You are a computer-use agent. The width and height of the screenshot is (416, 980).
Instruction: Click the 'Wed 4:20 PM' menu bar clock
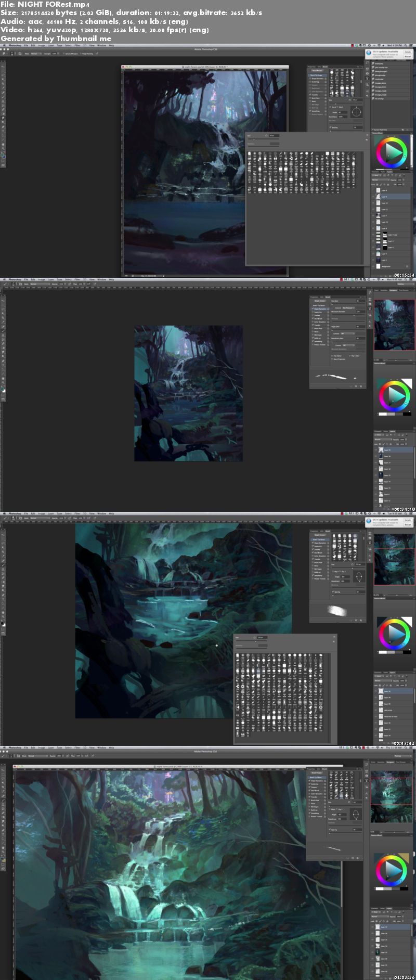coord(394,46)
